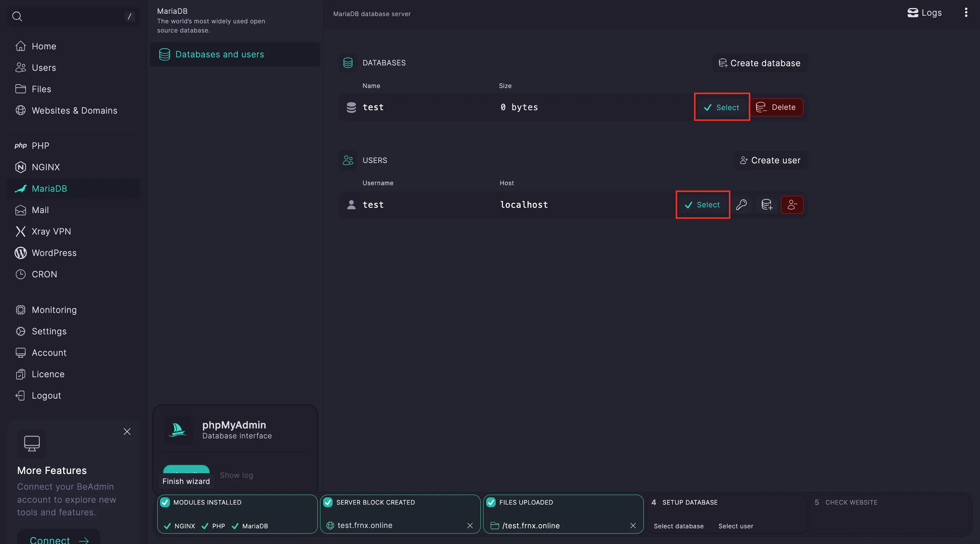Image resolution: width=980 pixels, height=544 pixels.
Task: Click the MariaDB installed check item
Action: click(250, 526)
